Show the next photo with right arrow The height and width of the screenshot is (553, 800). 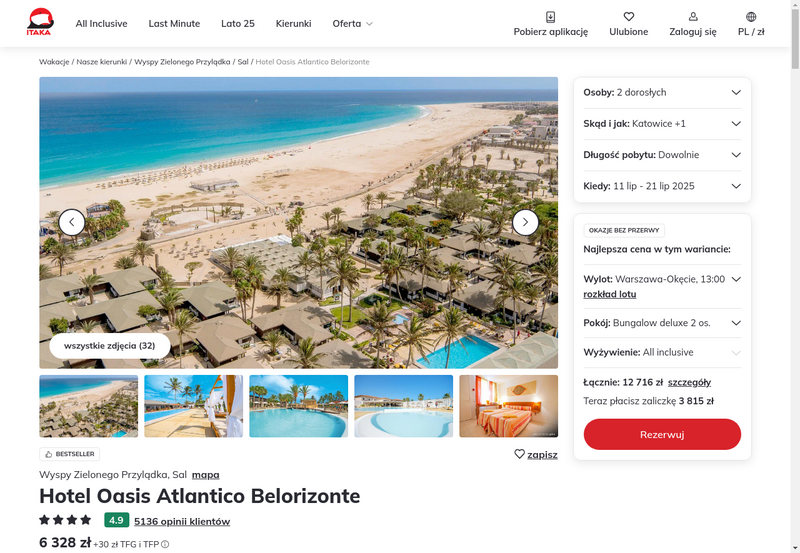(525, 222)
